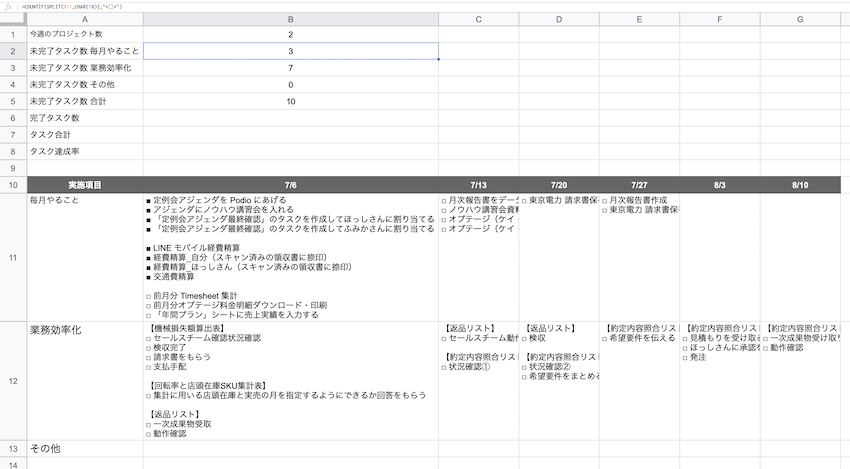Click the 7/13 date header cell
This screenshot has height=469, width=850.
tap(478, 185)
